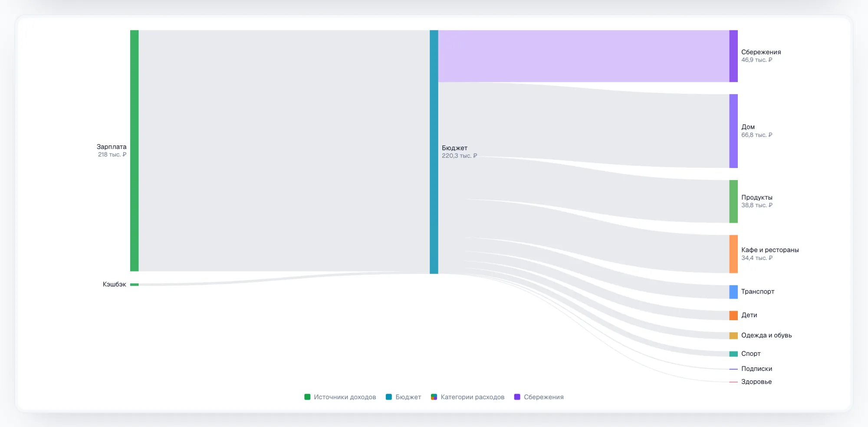Click the Дом label text
The height and width of the screenshot is (427, 868).
pyautogui.click(x=748, y=127)
